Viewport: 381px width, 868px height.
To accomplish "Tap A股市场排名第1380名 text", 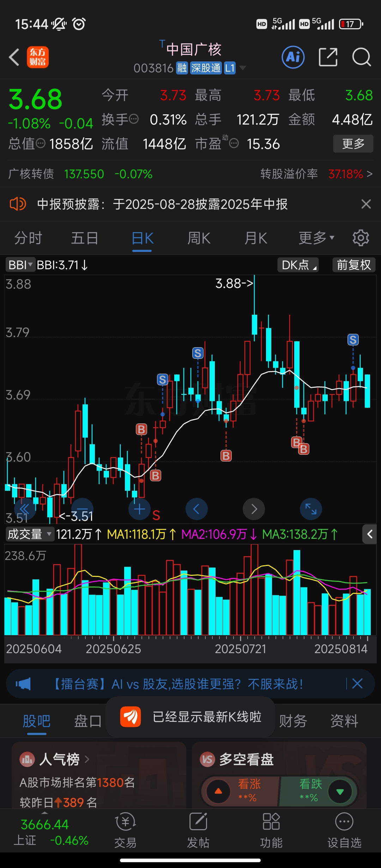I will pyautogui.click(x=77, y=782).
